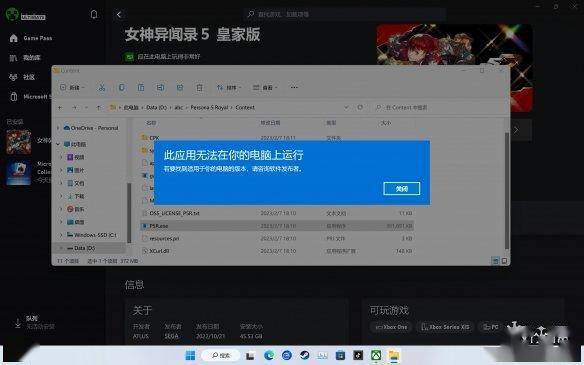Select 下载 Downloads in navigation pane
Screen dimensions: 584x365
(76, 196)
